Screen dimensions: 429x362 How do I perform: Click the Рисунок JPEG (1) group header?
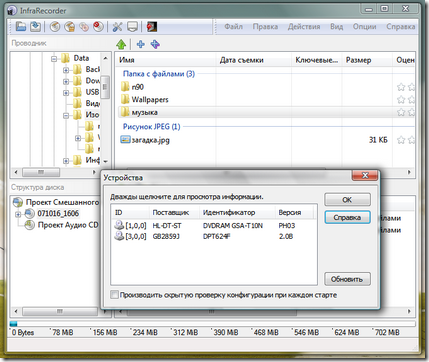151,127
